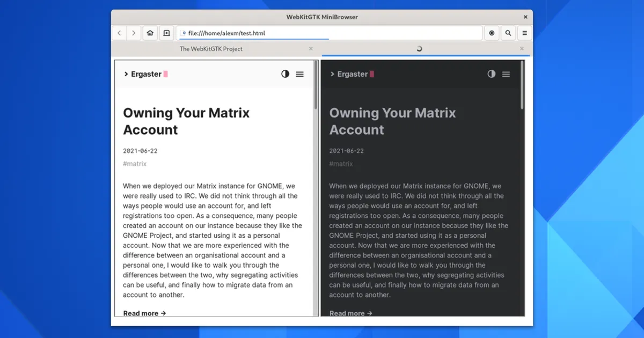Click the browser forward arrow button
This screenshot has height=338, width=644.
(134, 33)
